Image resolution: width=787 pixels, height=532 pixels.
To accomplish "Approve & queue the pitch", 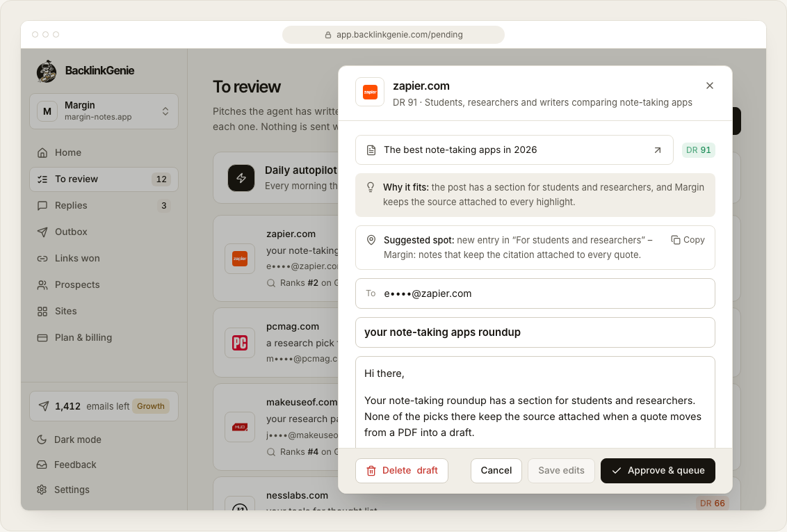I will point(658,471).
